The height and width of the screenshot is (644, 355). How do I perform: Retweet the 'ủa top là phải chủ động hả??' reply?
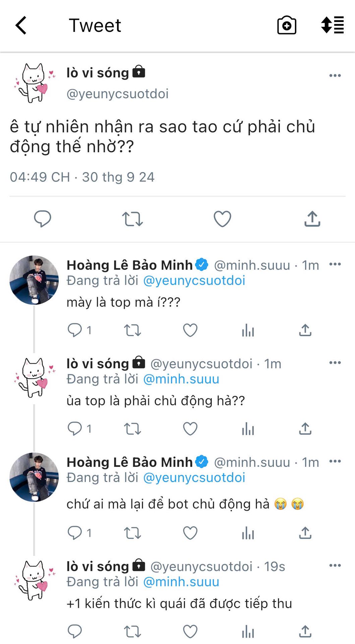coord(132,429)
